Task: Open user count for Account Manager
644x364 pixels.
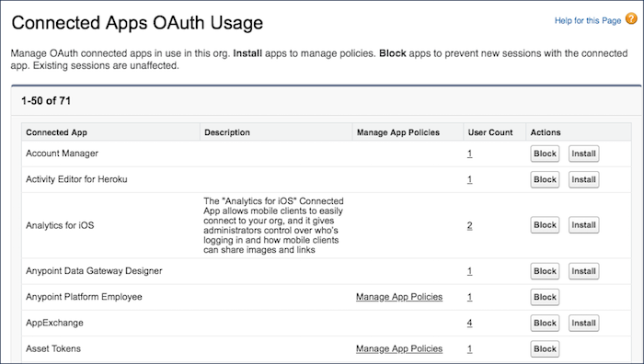Action: coord(469,154)
